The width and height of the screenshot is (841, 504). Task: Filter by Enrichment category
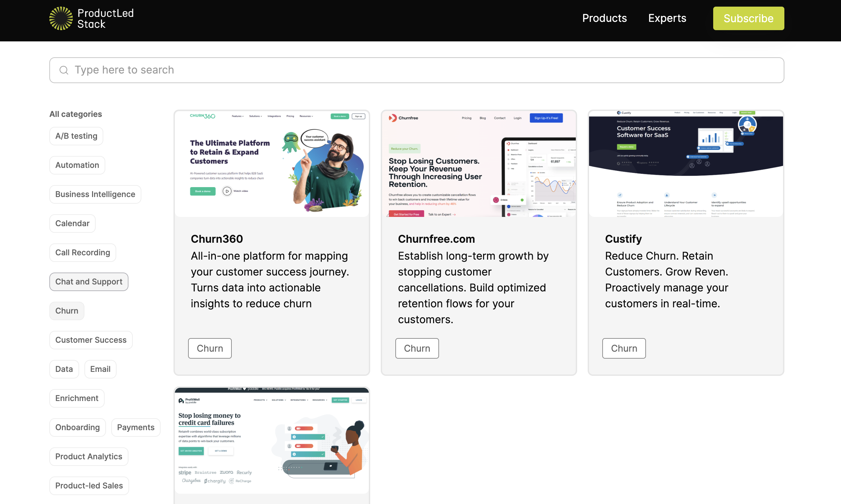pyautogui.click(x=77, y=398)
